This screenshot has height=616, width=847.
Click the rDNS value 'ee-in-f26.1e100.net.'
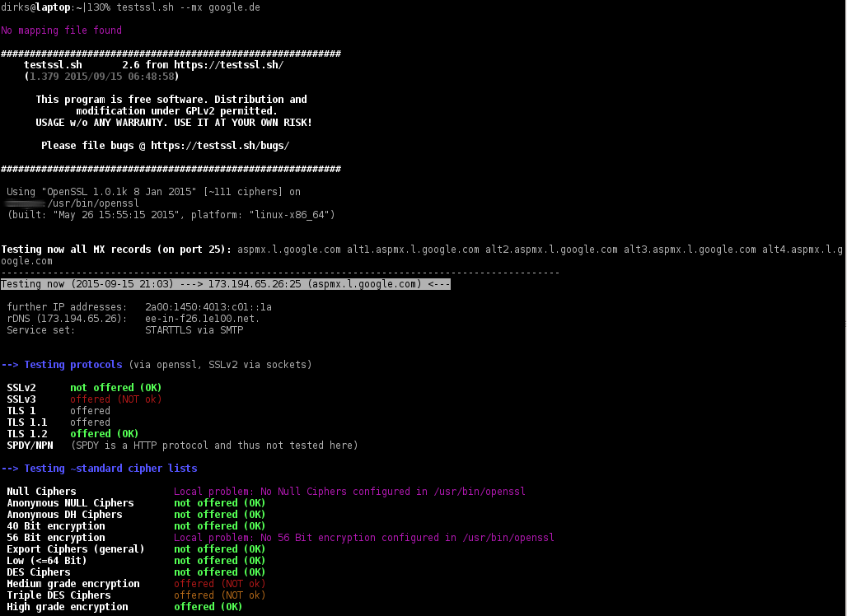pyautogui.click(x=203, y=319)
